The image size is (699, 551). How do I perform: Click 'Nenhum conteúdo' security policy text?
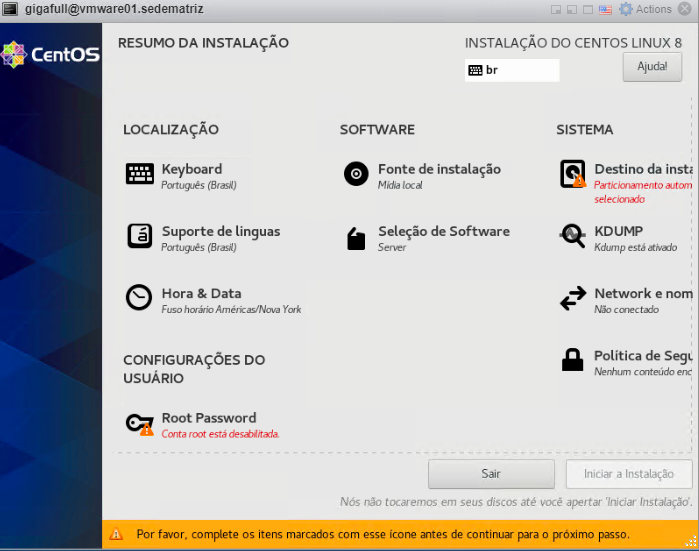point(643,372)
